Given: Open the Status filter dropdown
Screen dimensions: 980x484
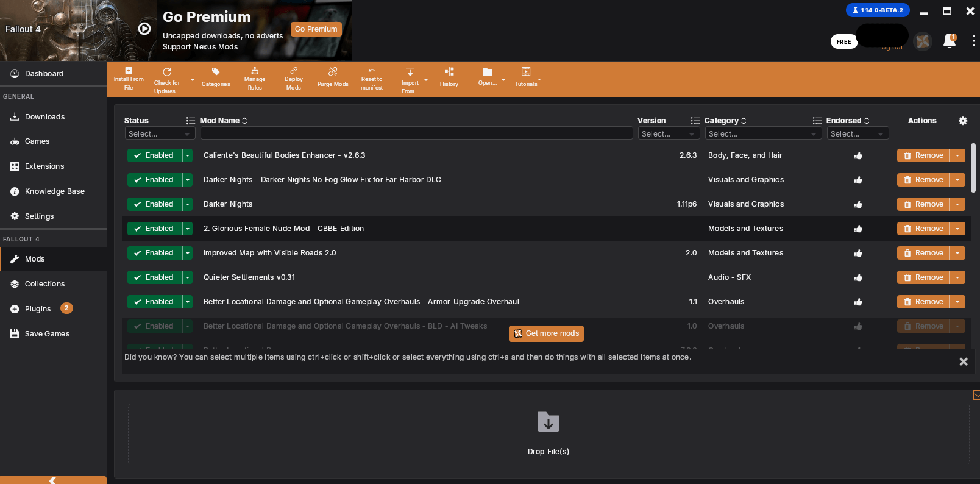Looking at the screenshot, I should (x=160, y=133).
